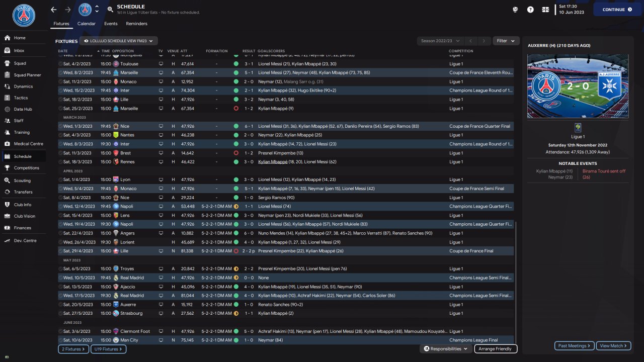
Task: Open Dev. Centre in the sidebar
Action: pos(24,240)
